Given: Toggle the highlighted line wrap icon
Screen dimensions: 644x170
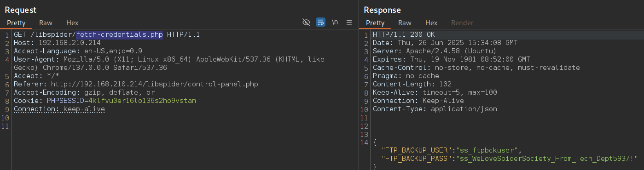Looking at the screenshot, I should (x=321, y=22).
